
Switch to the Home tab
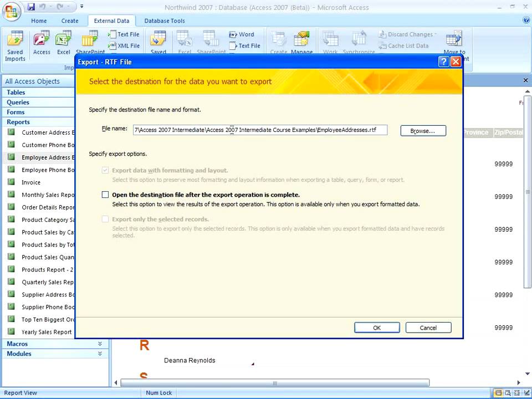pos(39,21)
